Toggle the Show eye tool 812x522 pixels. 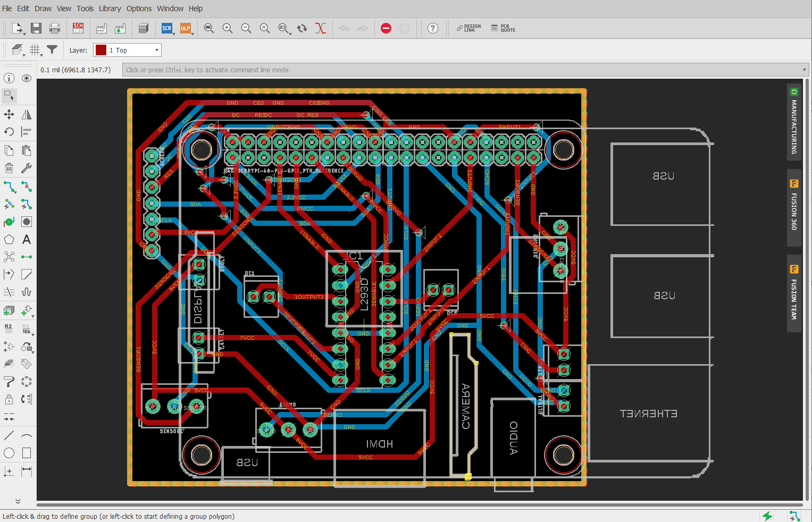tap(26, 78)
